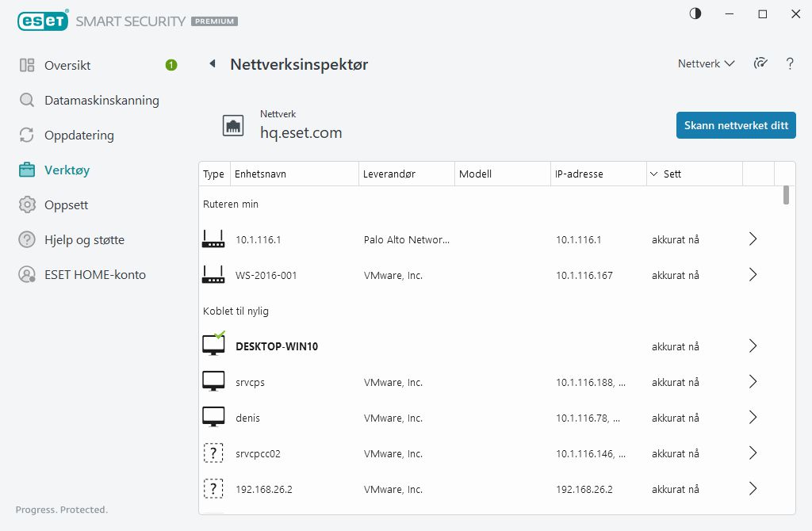The height and width of the screenshot is (531, 812).
Task: Toggle the contrast theme icon in title bar
Action: tap(695, 14)
